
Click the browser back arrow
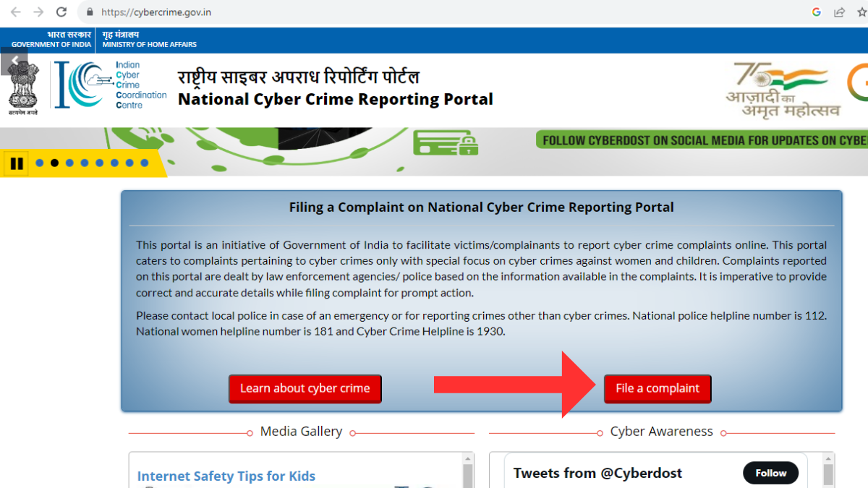(16, 12)
